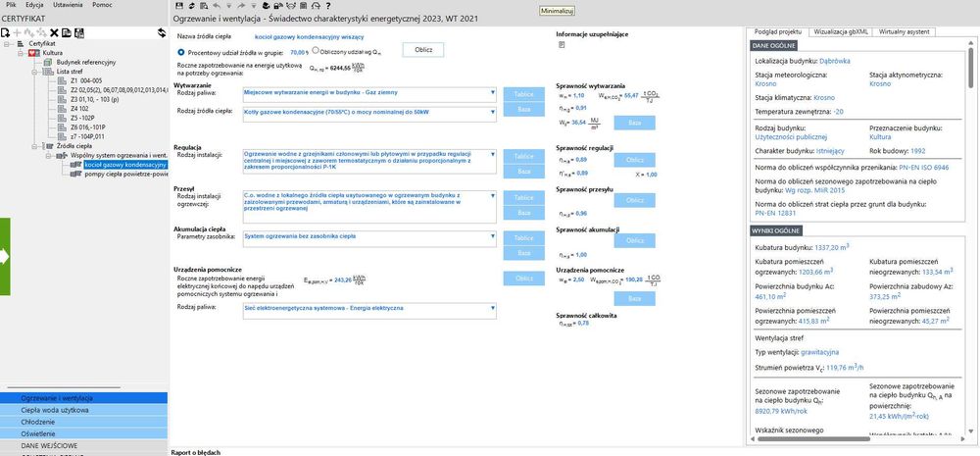Select zone Z5 -102P in tree

(x=83, y=117)
